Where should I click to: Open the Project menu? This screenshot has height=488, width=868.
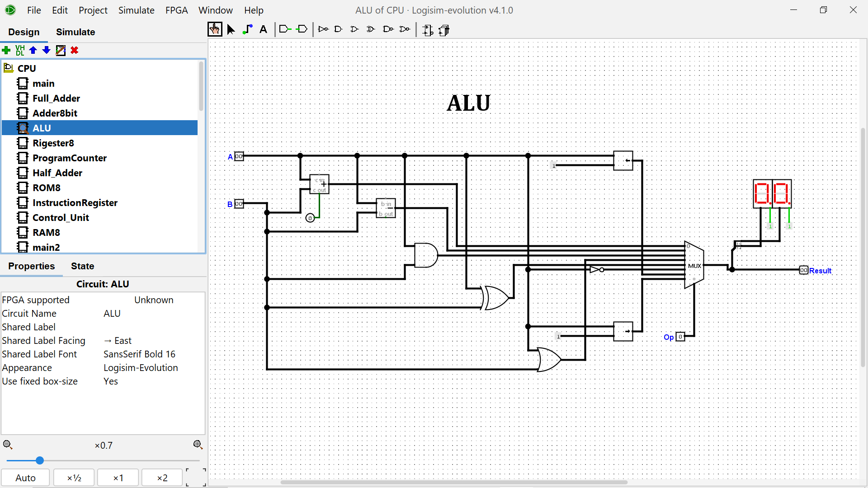pyautogui.click(x=93, y=10)
